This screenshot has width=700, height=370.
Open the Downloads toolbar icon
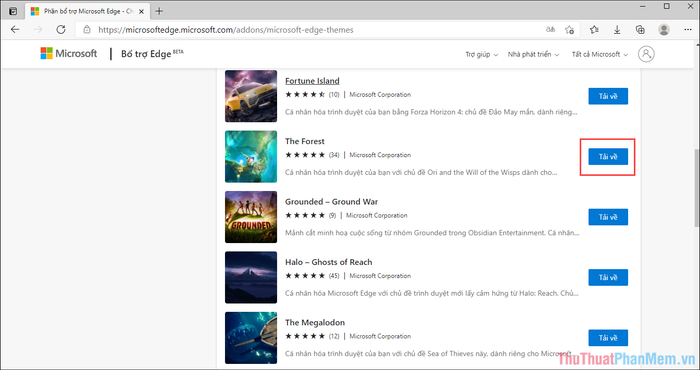point(617,30)
